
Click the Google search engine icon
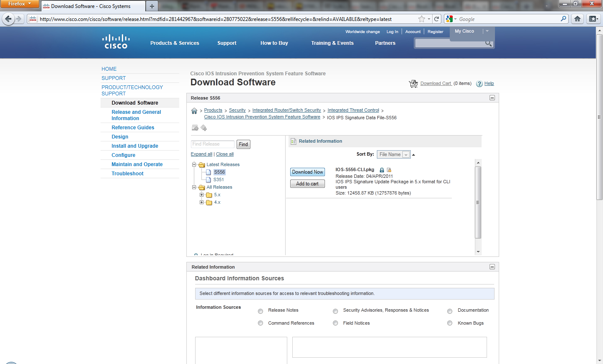[x=449, y=19]
